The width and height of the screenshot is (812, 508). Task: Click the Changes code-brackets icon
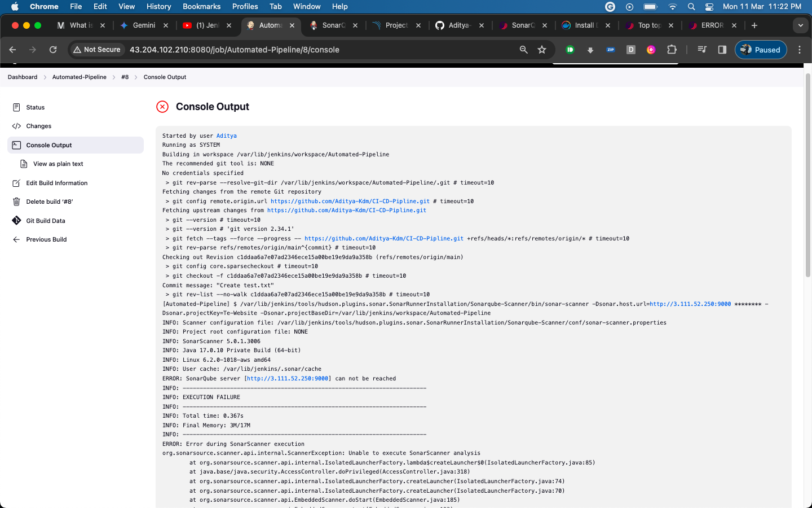pos(16,126)
